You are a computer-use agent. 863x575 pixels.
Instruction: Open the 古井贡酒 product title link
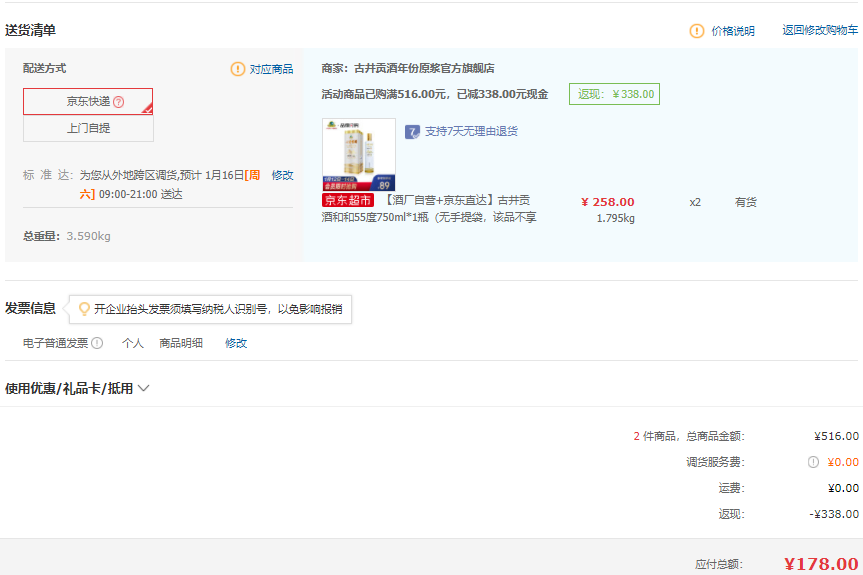tap(429, 209)
